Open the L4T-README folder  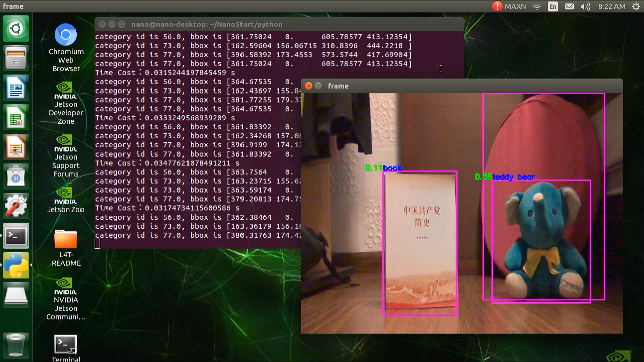coord(66,239)
